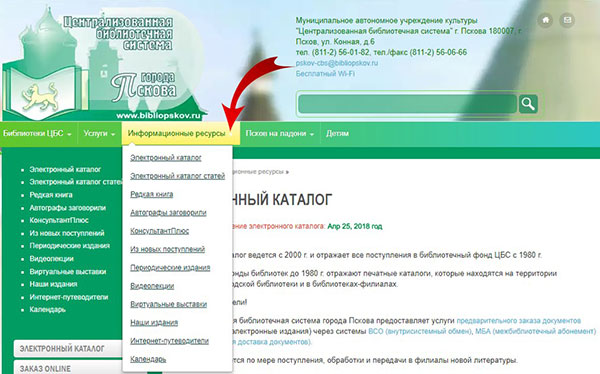Click the search input field
This screenshot has width=600, height=374.
point(408,104)
